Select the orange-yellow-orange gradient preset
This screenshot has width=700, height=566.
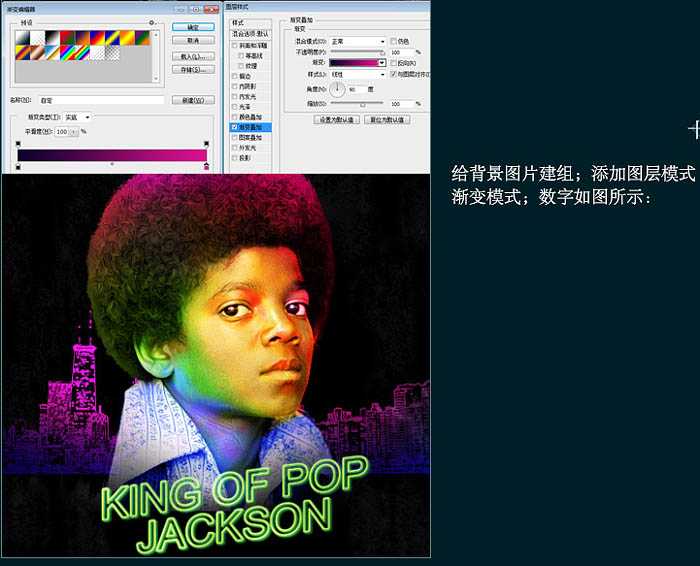coord(127,38)
